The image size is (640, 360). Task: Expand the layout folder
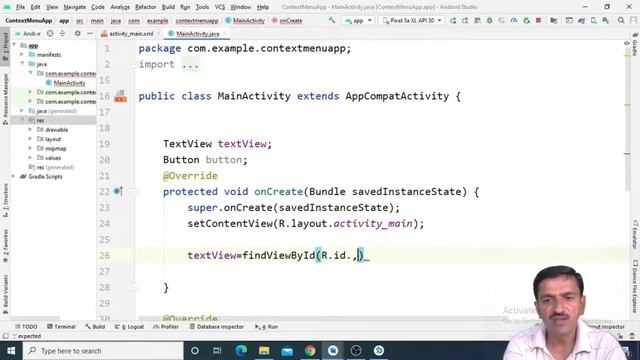click(x=30, y=139)
